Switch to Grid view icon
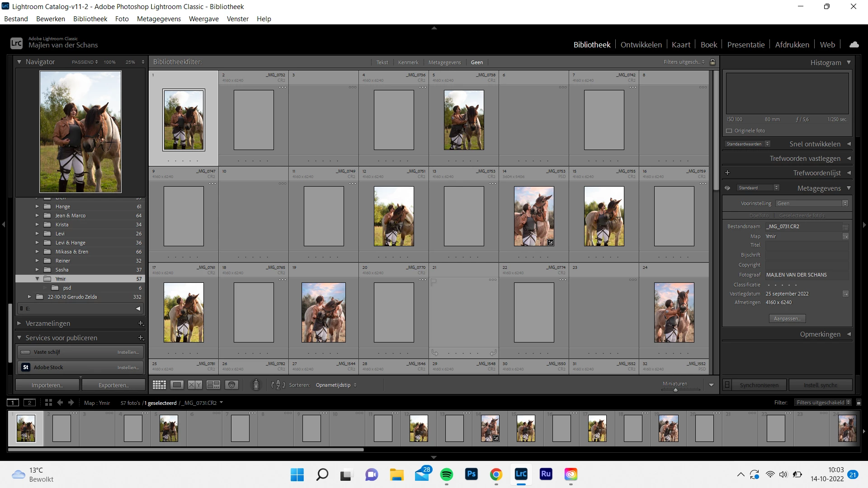The width and height of the screenshot is (868, 488). tap(159, 385)
